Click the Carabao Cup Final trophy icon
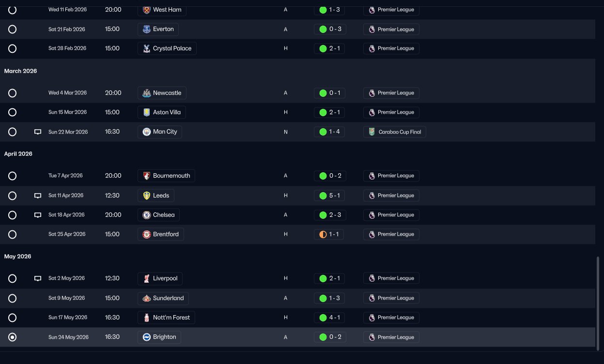604x364 pixels. [x=372, y=132]
